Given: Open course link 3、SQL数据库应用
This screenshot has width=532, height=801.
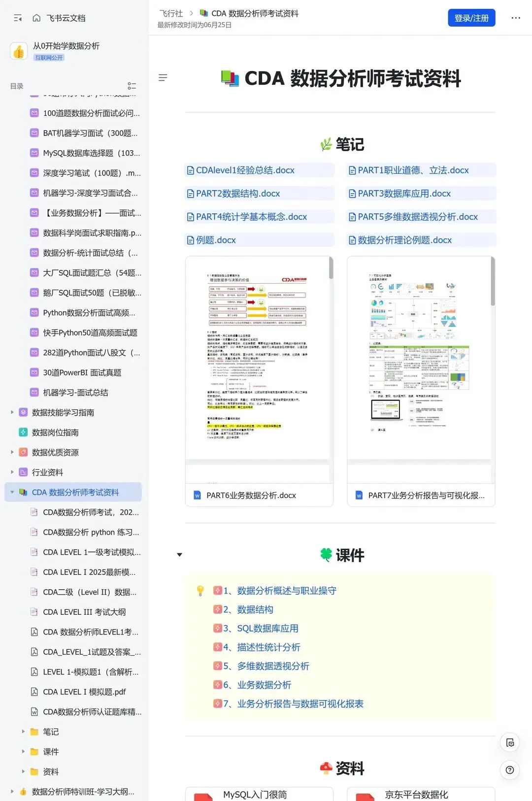Looking at the screenshot, I should [x=261, y=629].
